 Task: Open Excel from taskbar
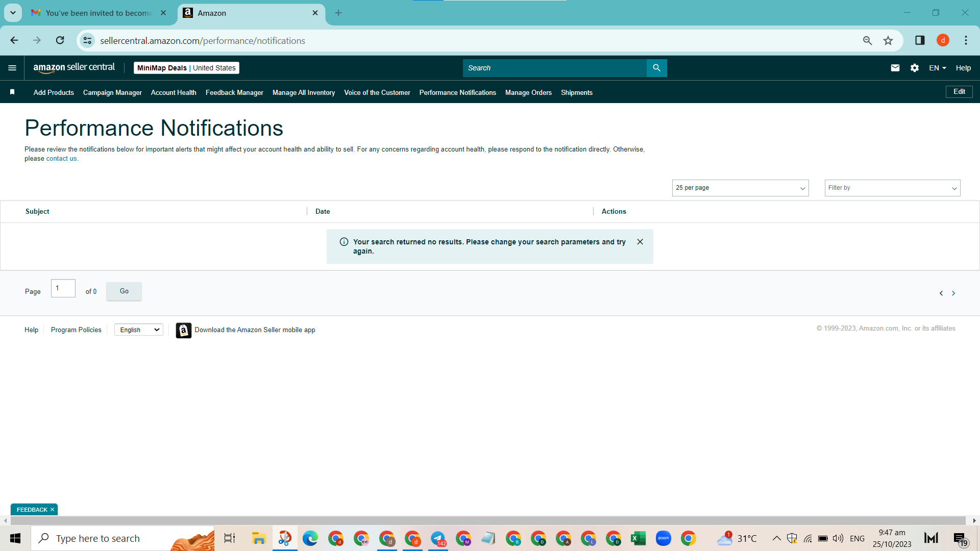pyautogui.click(x=638, y=538)
